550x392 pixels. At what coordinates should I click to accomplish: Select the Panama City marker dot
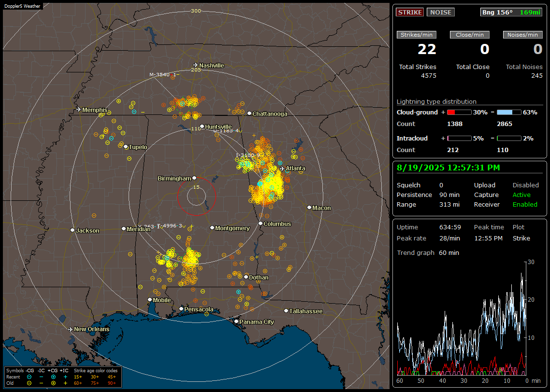tap(236, 321)
